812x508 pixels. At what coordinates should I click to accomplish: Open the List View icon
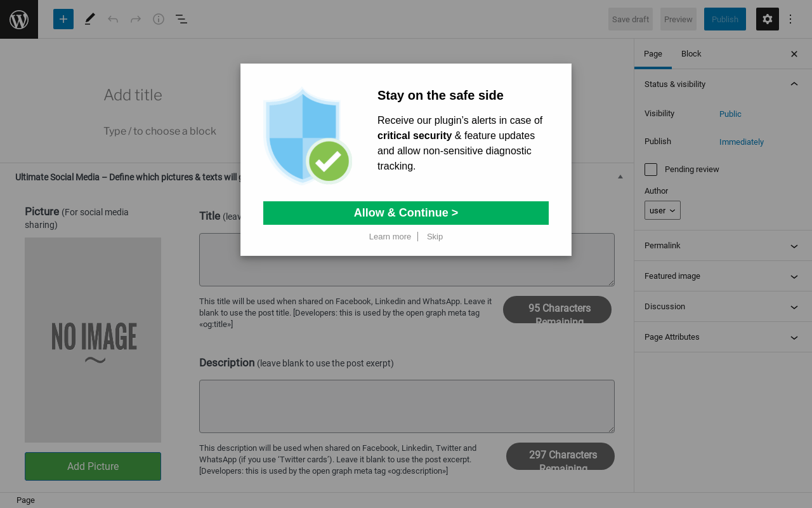pyautogui.click(x=181, y=19)
